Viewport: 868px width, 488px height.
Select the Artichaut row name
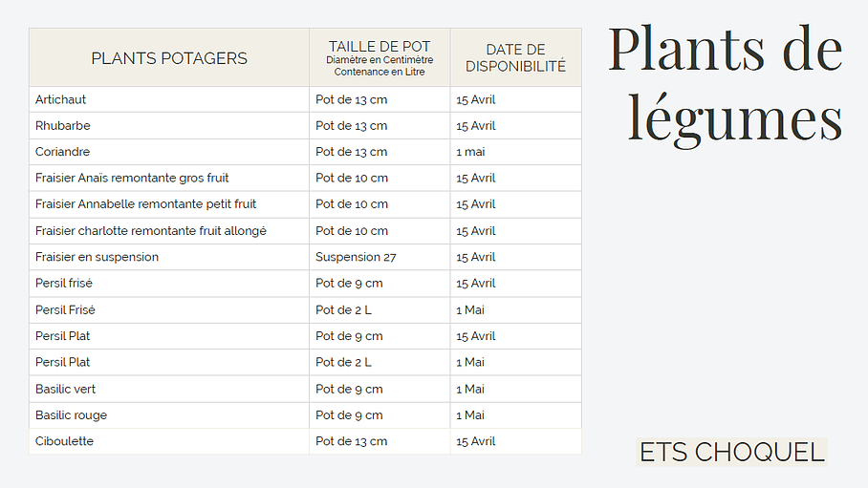(61, 99)
